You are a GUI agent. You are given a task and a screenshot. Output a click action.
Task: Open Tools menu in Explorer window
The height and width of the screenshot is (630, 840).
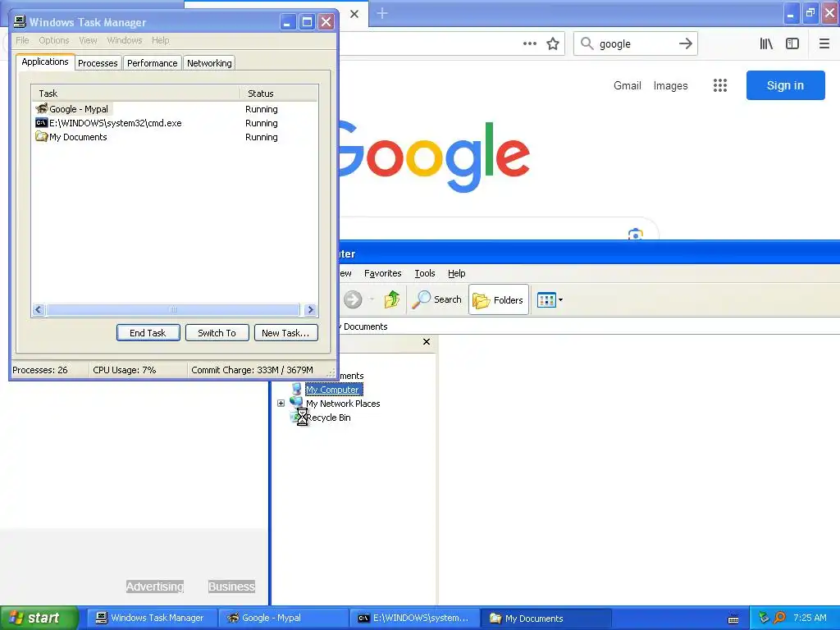coord(425,273)
